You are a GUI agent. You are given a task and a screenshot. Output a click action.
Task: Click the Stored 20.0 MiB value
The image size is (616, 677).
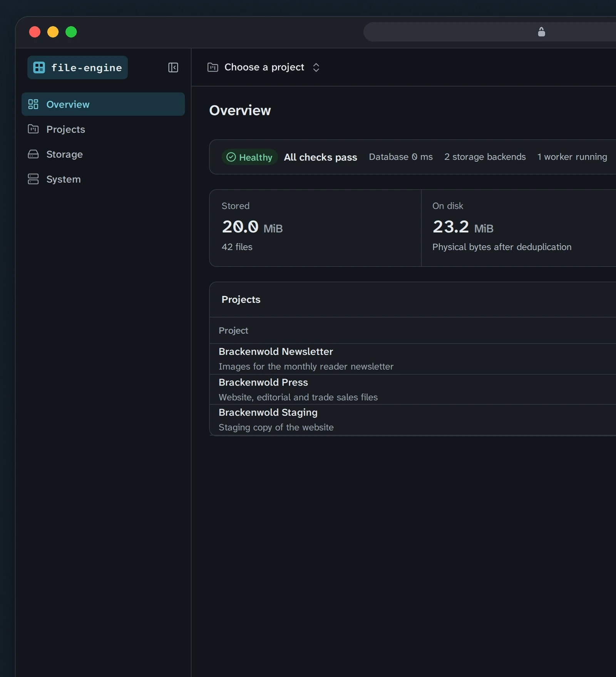(252, 227)
